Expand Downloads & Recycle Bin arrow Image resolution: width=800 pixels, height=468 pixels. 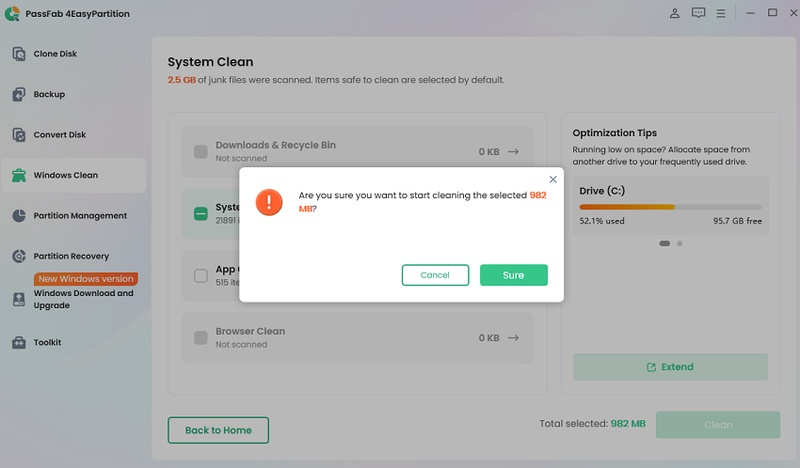click(x=514, y=152)
